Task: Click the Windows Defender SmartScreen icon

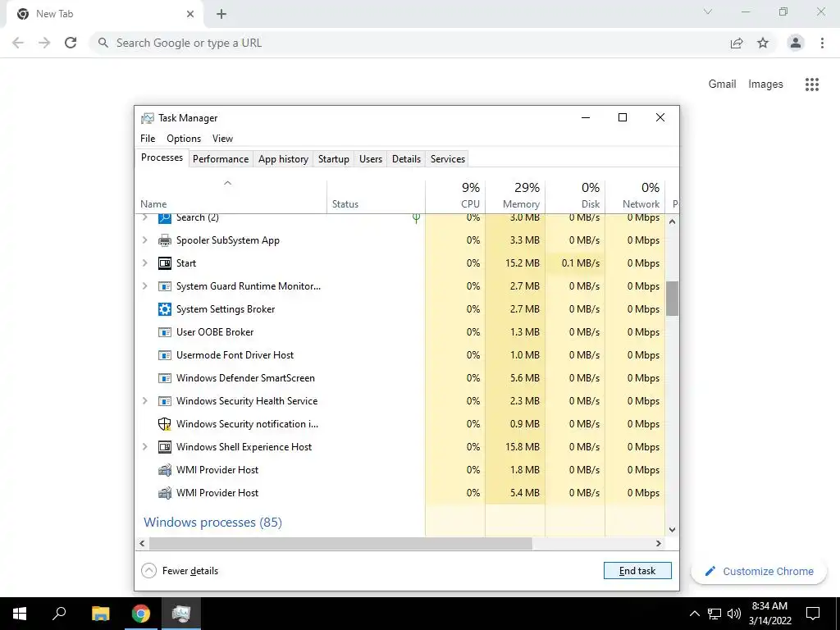Action: coord(164,378)
